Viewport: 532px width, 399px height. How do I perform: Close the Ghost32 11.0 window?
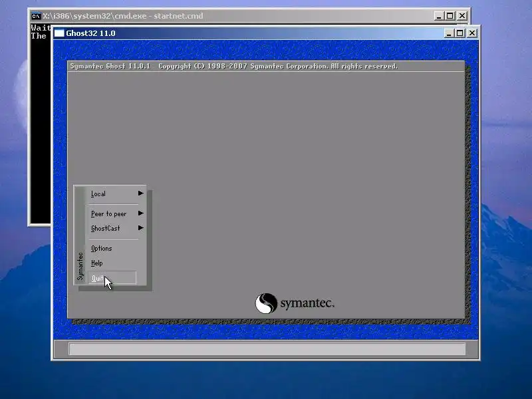[472, 33]
